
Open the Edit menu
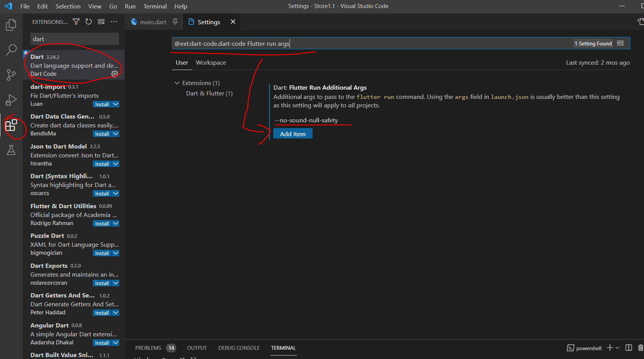click(x=42, y=6)
